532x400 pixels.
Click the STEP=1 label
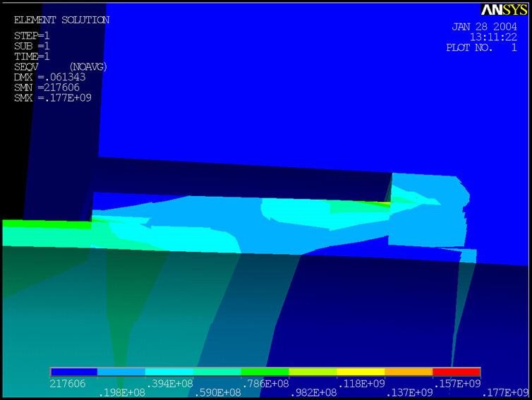click(x=32, y=35)
